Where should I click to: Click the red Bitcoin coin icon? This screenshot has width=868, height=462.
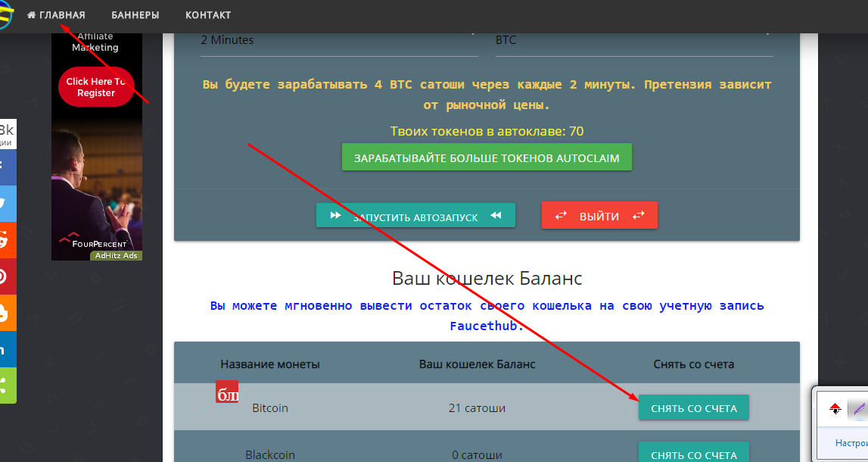pos(227,392)
